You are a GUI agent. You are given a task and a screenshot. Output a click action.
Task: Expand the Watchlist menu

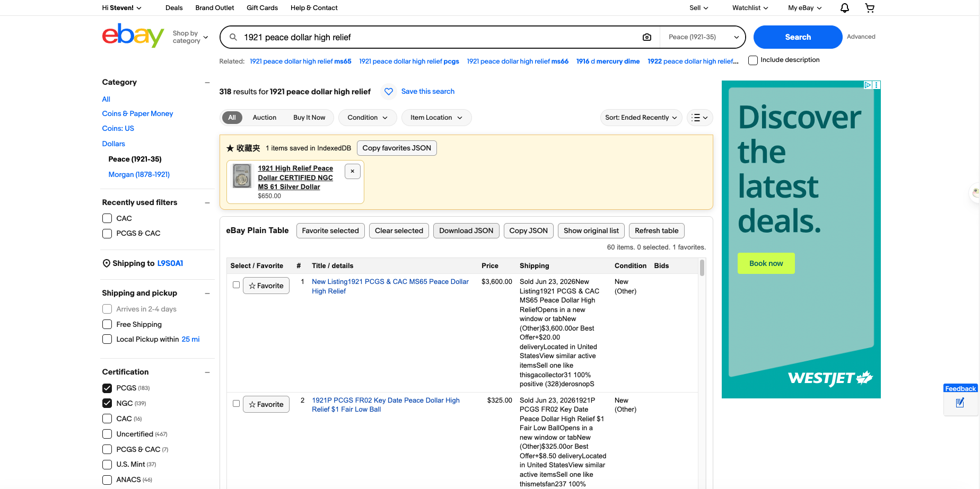click(750, 8)
